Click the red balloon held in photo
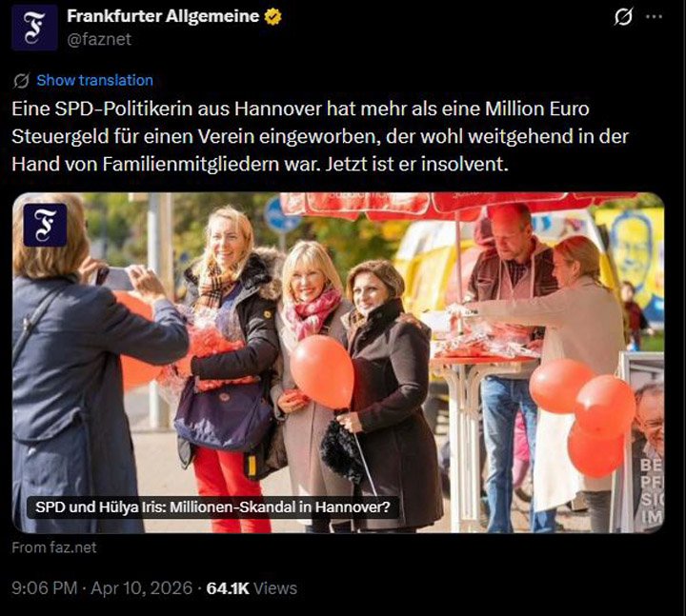This screenshot has height=616, width=686. point(322,372)
